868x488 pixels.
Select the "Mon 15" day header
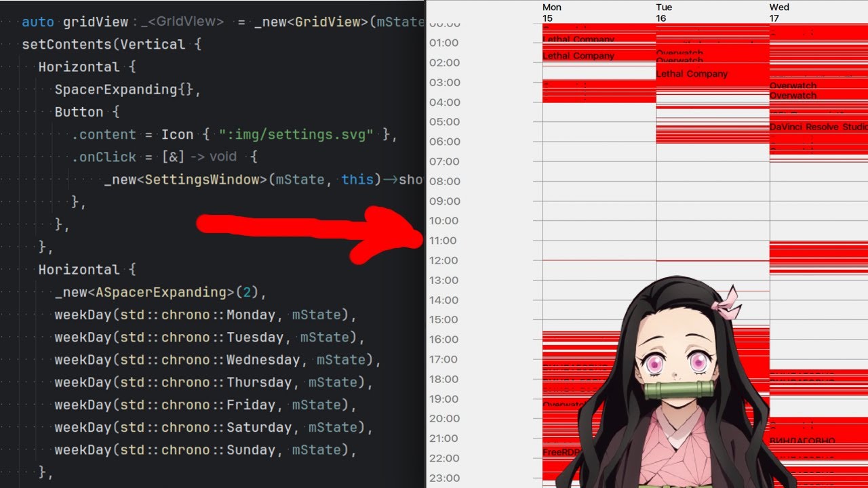552,13
